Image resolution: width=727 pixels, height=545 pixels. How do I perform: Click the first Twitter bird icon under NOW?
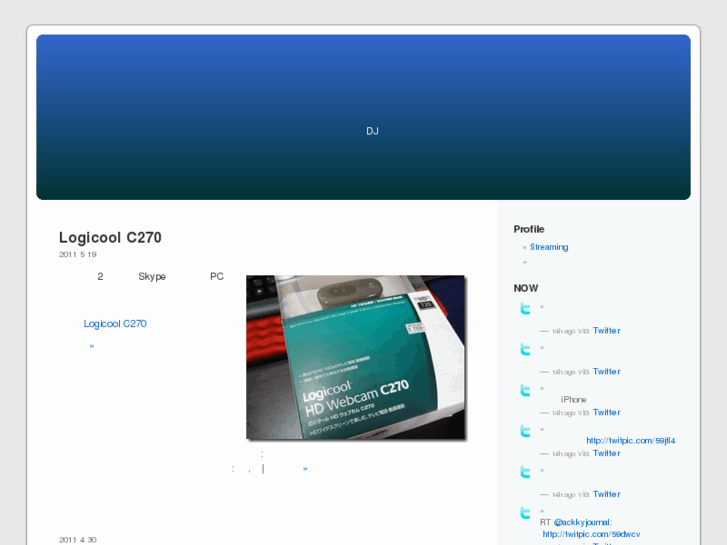(525, 308)
